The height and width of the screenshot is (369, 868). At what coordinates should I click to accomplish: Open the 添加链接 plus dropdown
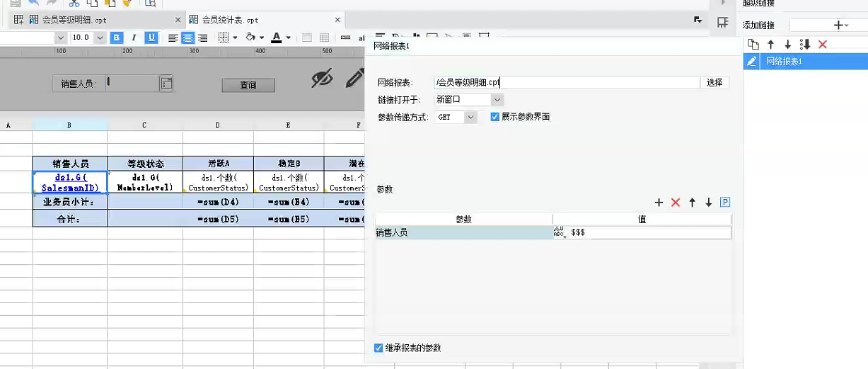coord(840,25)
